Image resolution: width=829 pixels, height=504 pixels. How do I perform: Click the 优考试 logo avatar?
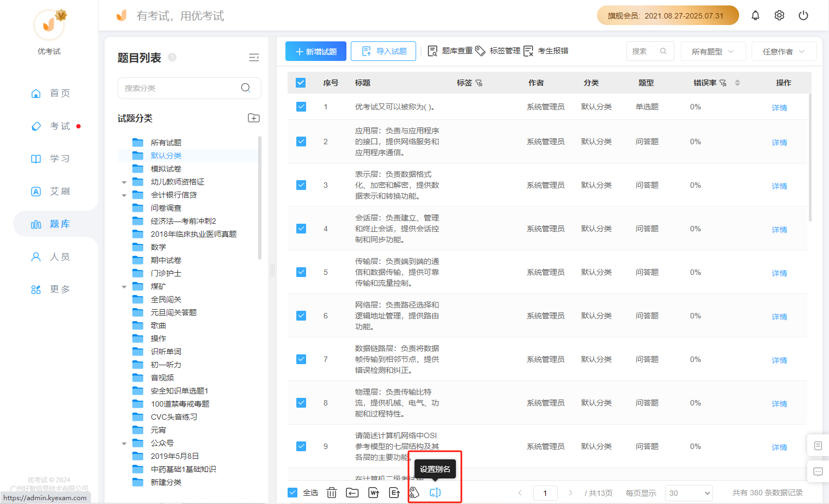click(49, 24)
